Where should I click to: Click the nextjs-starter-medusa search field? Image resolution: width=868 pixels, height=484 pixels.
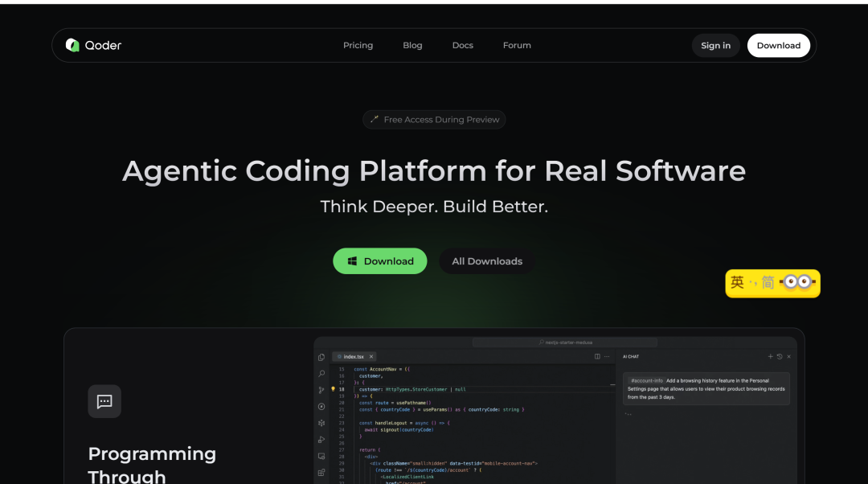(565, 342)
